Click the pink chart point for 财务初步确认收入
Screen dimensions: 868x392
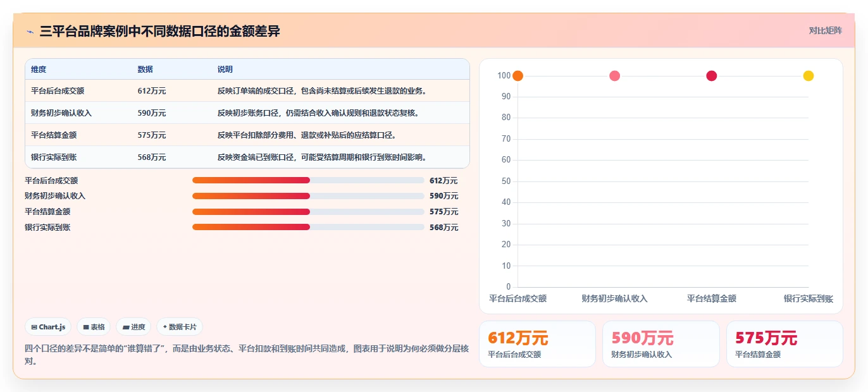pos(614,76)
